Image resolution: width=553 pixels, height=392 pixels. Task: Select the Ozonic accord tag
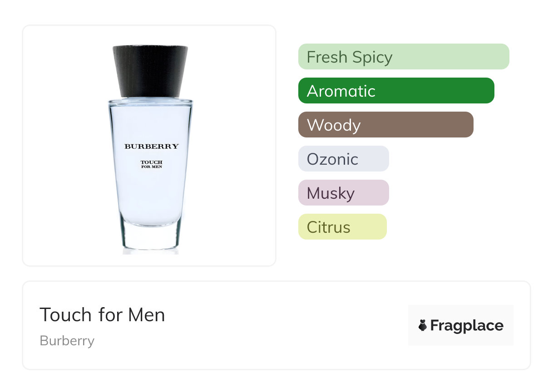(344, 159)
